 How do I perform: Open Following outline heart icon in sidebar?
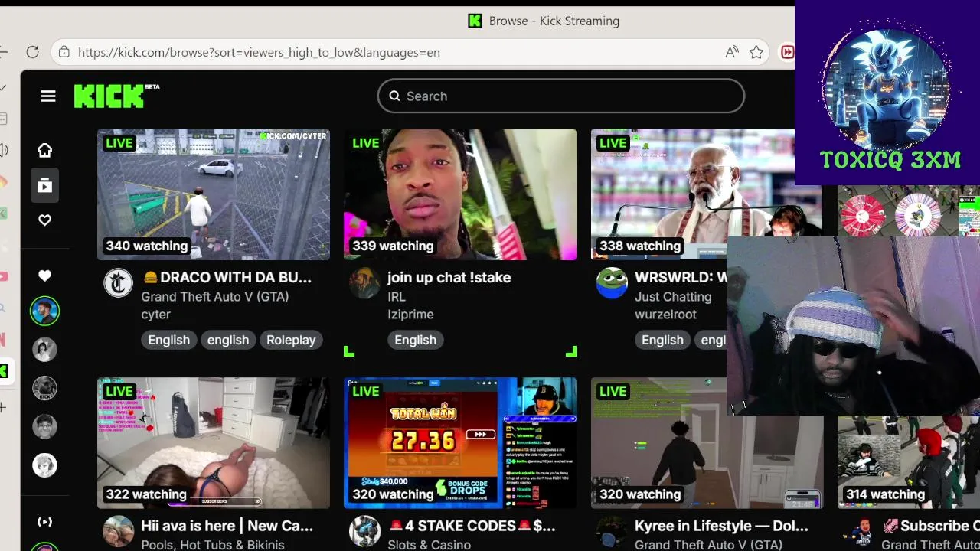coord(44,220)
